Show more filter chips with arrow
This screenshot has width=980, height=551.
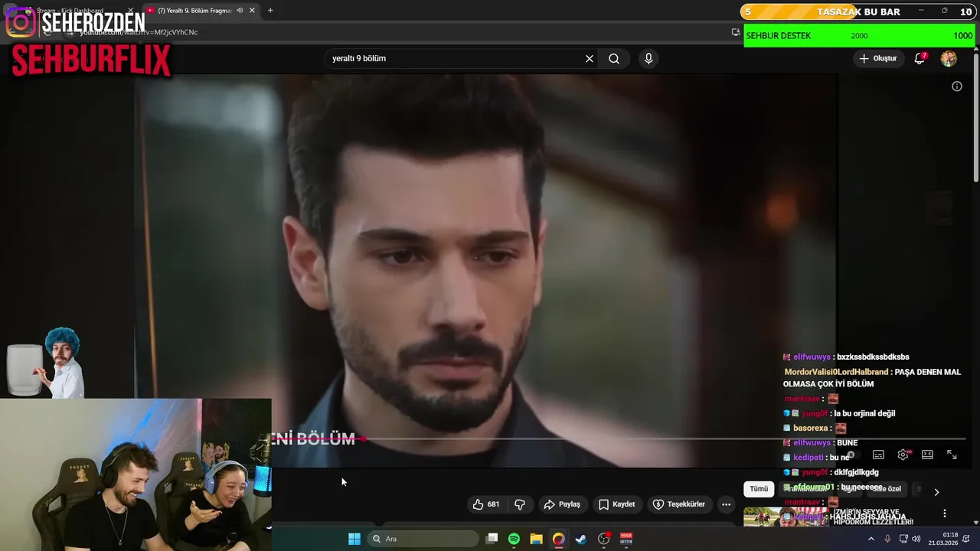point(936,492)
